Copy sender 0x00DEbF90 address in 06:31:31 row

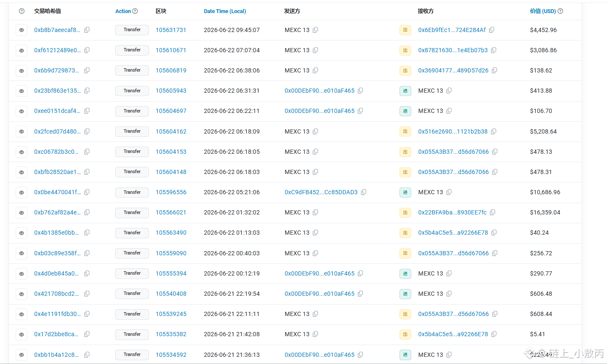point(361,91)
